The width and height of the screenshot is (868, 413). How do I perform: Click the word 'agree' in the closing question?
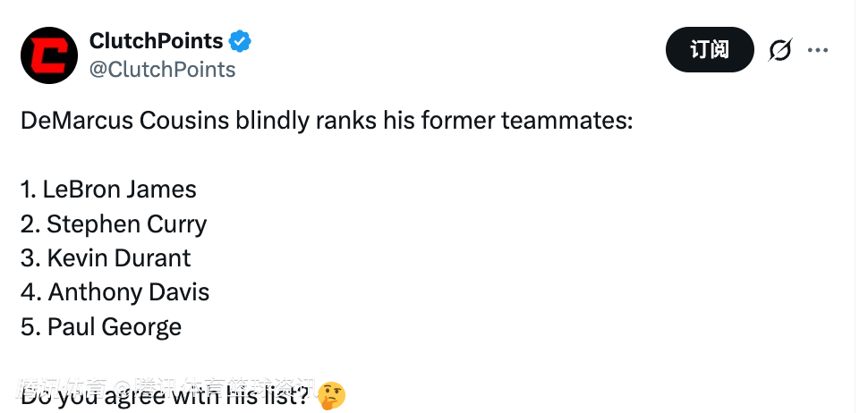147,395
